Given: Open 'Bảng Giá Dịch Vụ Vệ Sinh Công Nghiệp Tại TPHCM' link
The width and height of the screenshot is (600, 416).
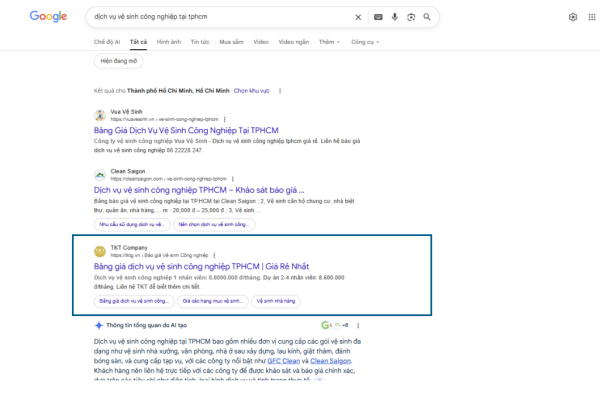Looking at the screenshot, I should click(185, 131).
